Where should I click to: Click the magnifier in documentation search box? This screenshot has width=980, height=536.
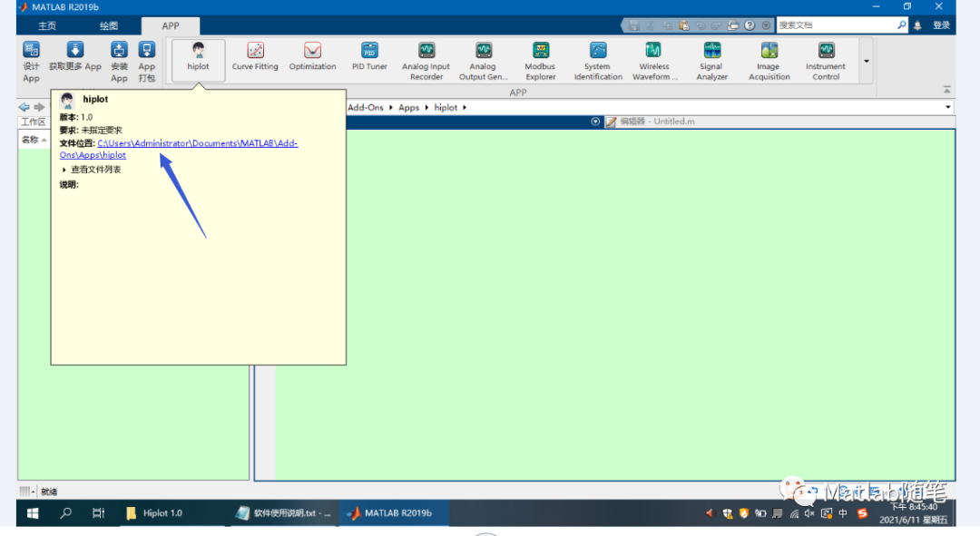tap(901, 25)
